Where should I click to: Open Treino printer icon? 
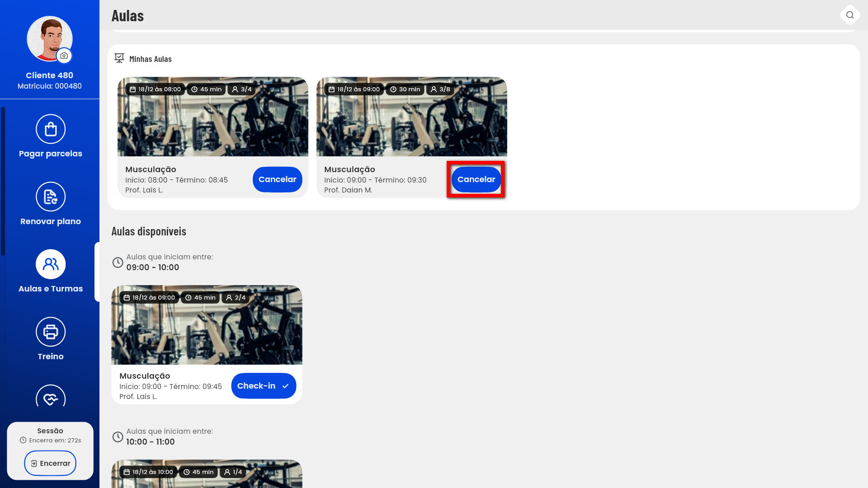(x=51, y=332)
